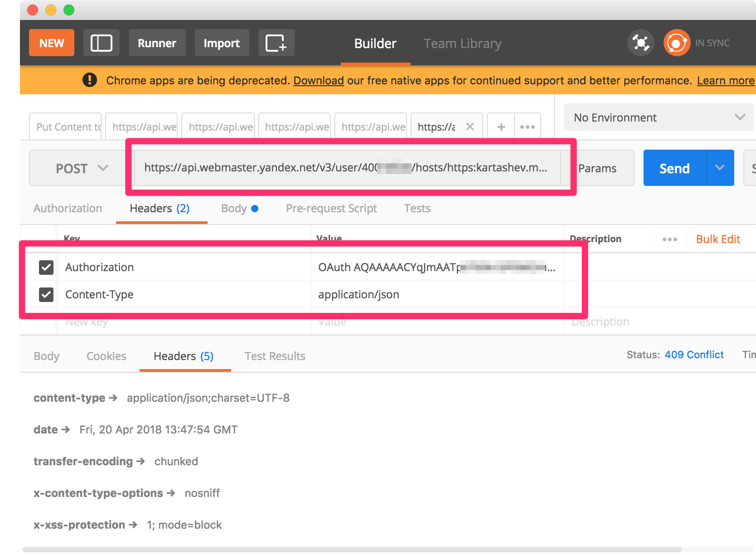Expand the No Environment selector
Screen dimensions: 756x555
[659, 117]
